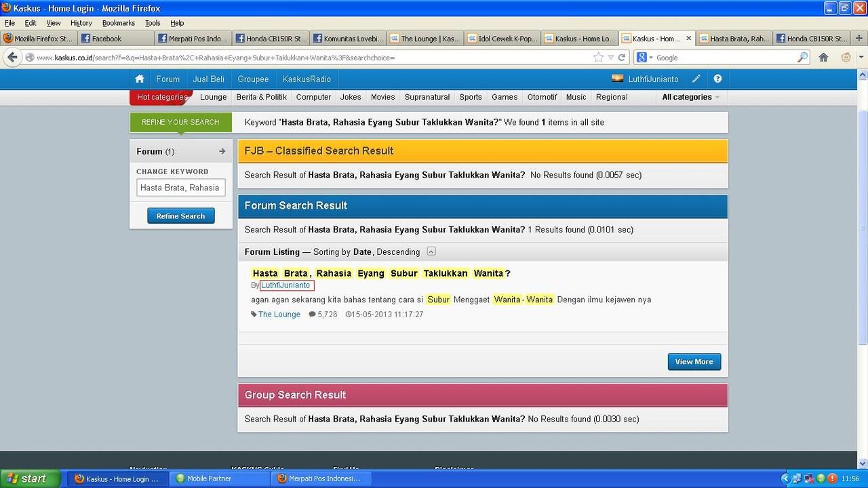Click the View More button
The height and width of the screenshot is (488, 868).
tap(694, 362)
